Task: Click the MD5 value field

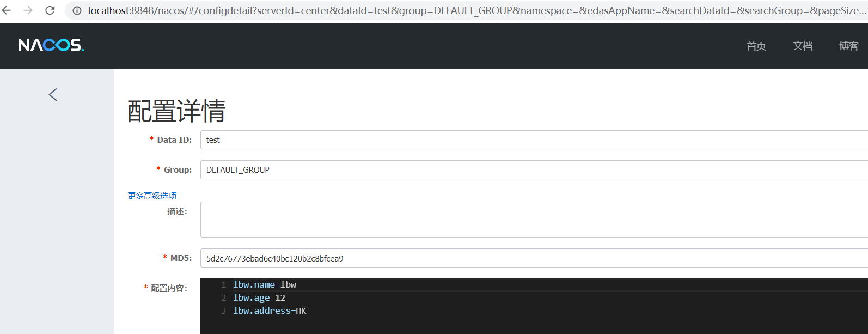Action: (534, 258)
